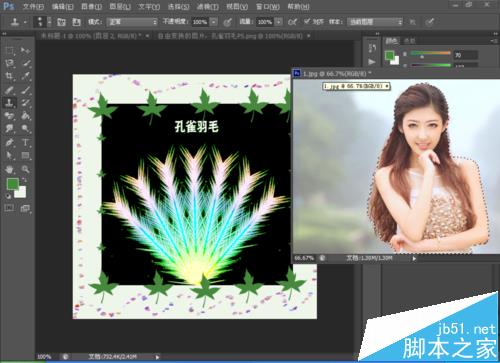The width and height of the screenshot is (500, 363).
Task: Select the Rectangle shape tool
Action: [x=25, y=156]
